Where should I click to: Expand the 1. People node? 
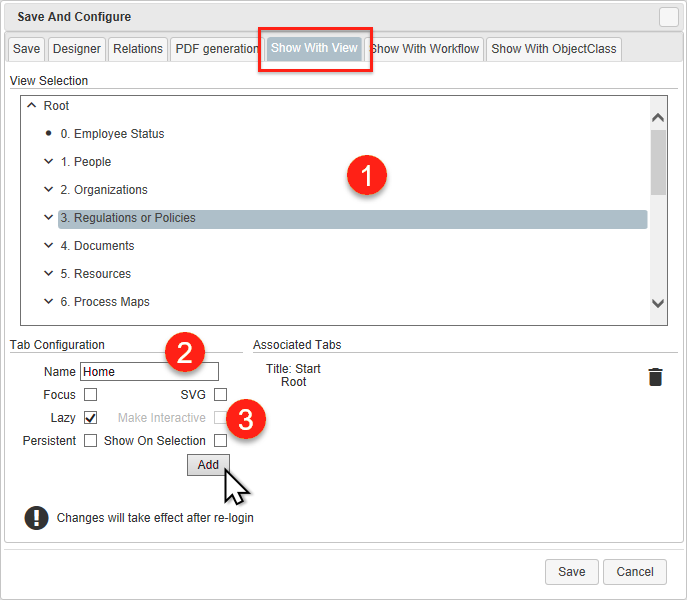click(48, 162)
